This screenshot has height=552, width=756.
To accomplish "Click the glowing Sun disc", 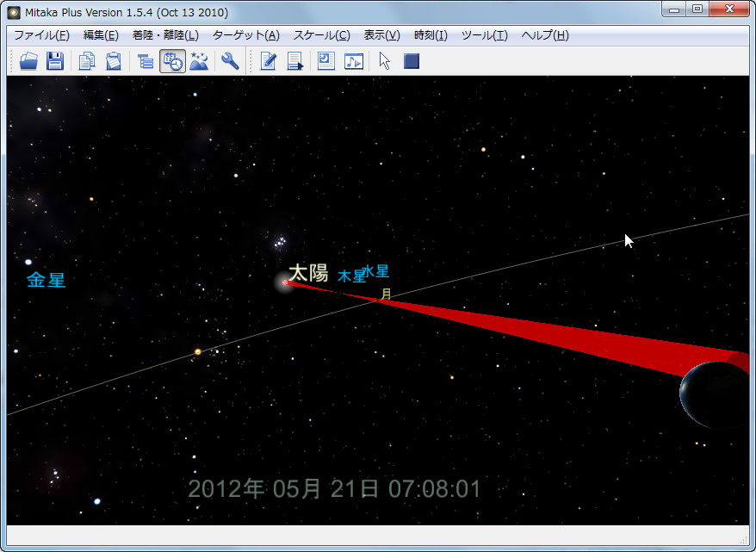I will point(284,282).
